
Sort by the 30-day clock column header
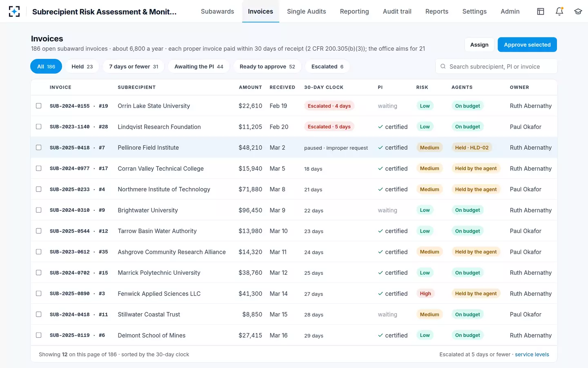pyautogui.click(x=324, y=87)
